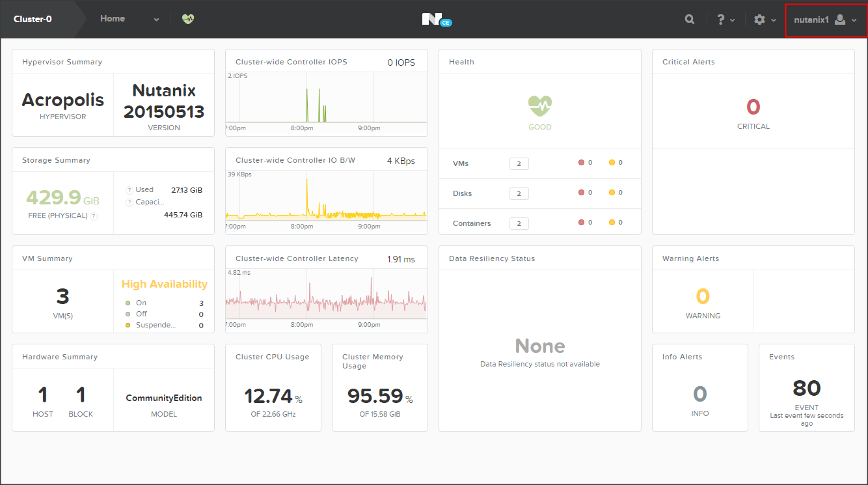Click help icon next to Used storage
Viewport: 868px width, 485px height.
tap(129, 190)
